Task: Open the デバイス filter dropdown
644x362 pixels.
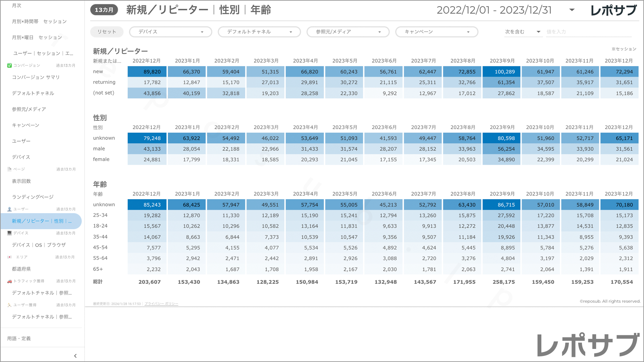Action: (171, 32)
